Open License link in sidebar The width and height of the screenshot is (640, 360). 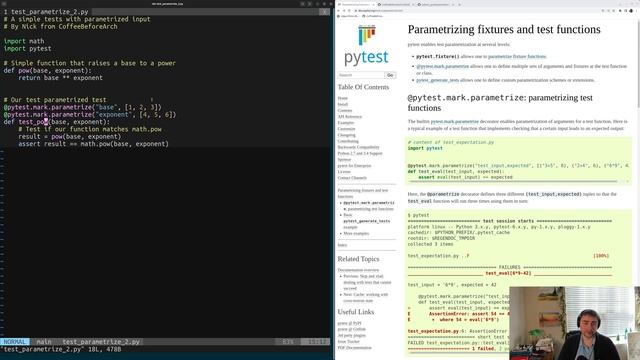[x=344, y=171]
